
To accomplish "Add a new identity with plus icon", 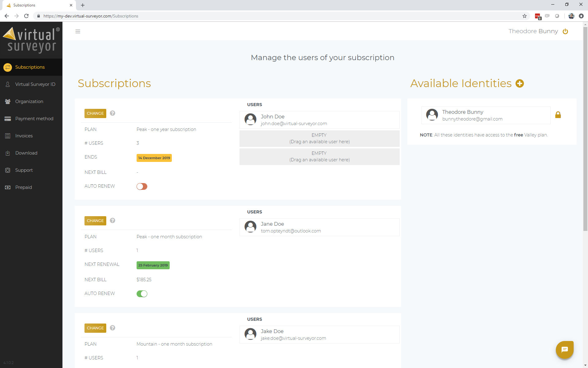I will tap(520, 83).
